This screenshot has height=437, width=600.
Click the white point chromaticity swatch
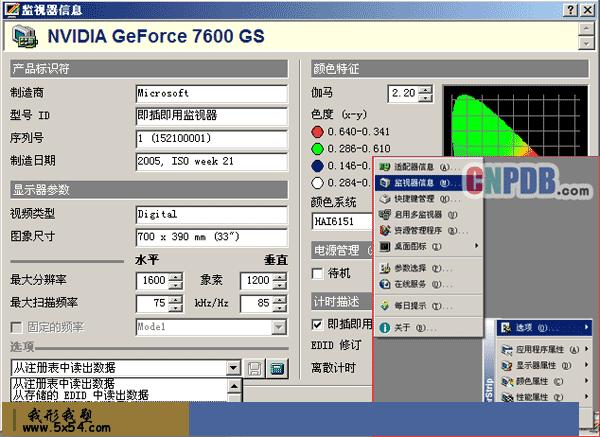click(x=317, y=183)
